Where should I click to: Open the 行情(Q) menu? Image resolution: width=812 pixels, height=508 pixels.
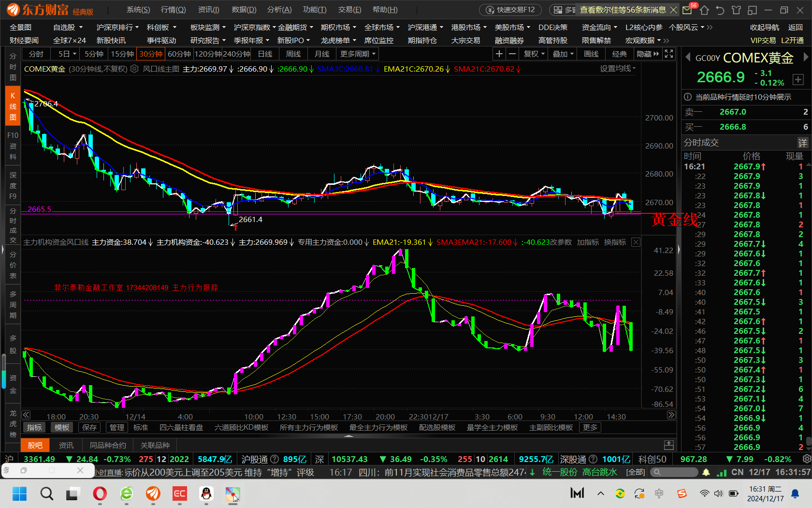tap(173, 10)
